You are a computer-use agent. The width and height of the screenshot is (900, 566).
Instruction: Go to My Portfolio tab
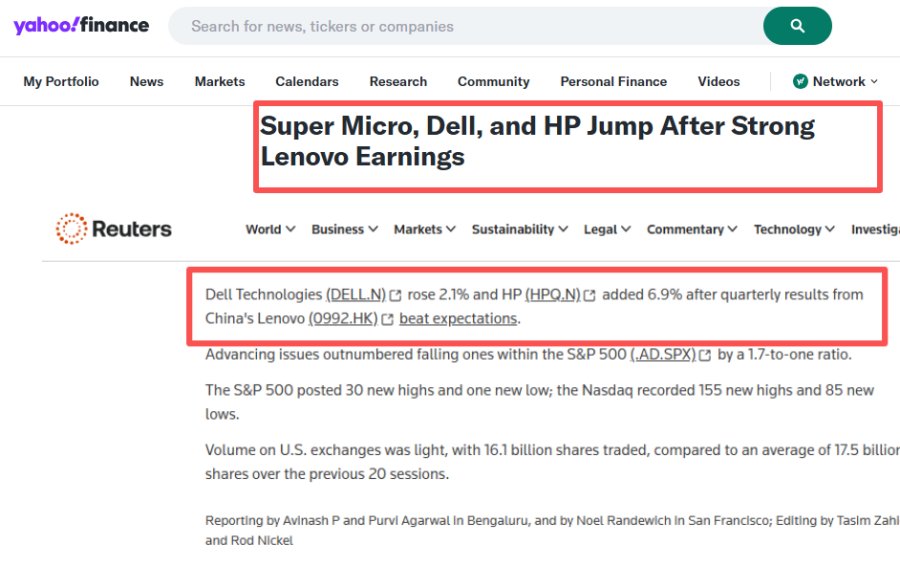point(61,82)
